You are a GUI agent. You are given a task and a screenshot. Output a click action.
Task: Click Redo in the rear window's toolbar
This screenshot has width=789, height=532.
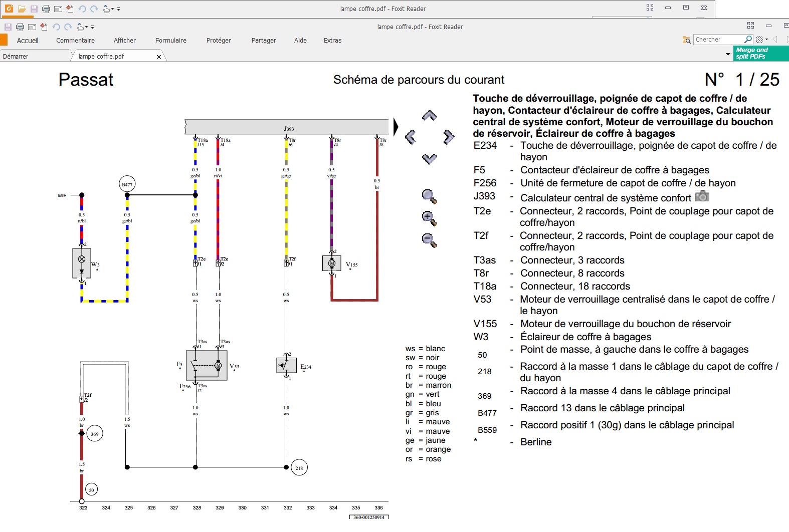pyautogui.click(x=94, y=9)
